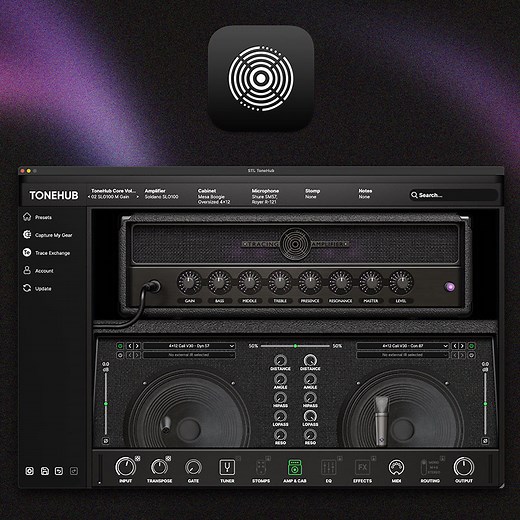Click the right cabinet phase invert icon
The width and height of the screenshot is (520, 520).
(x=485, y=441)
